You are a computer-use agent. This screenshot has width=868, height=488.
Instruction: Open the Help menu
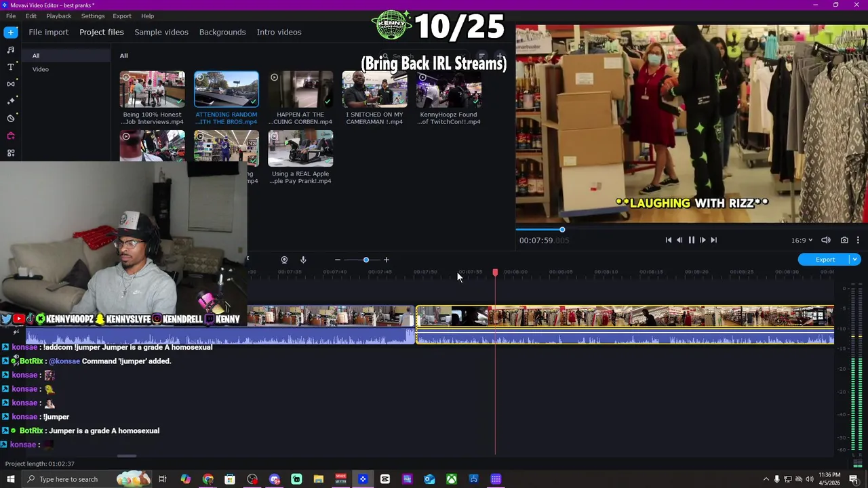(147, 16)
